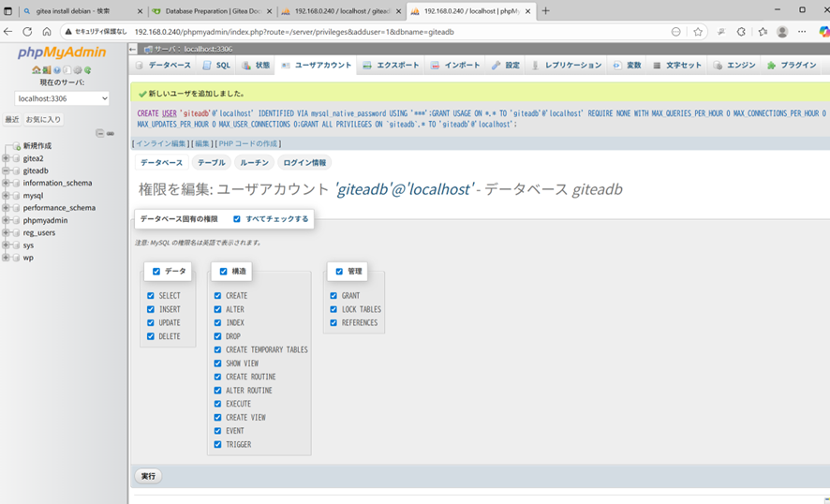Toggle link with main panel chain icon
This screenshot has width=830, height=504.
pos(111,133)
